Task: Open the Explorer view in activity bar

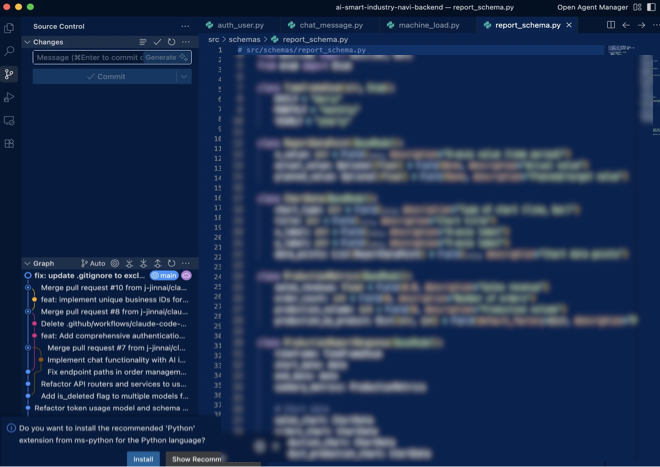Action: [x=10, y=27]
